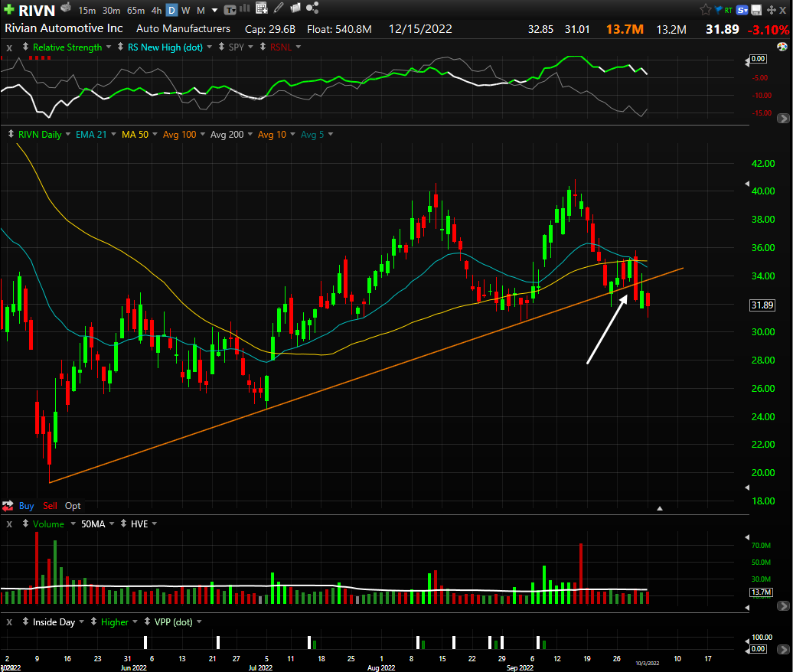Expand the Avg 5 dropdown
Screen dimensions: 793x672
[x=331, y=135]
